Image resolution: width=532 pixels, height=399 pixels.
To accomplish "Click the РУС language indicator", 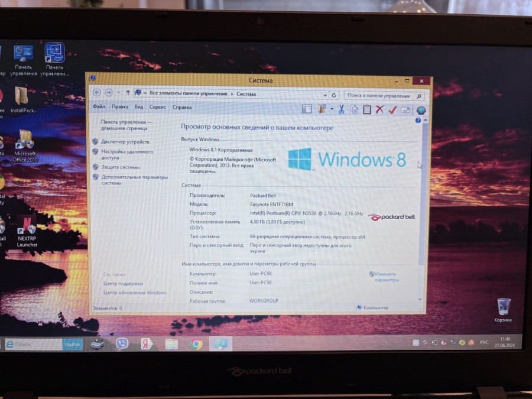I will click(x=484, y=342).
